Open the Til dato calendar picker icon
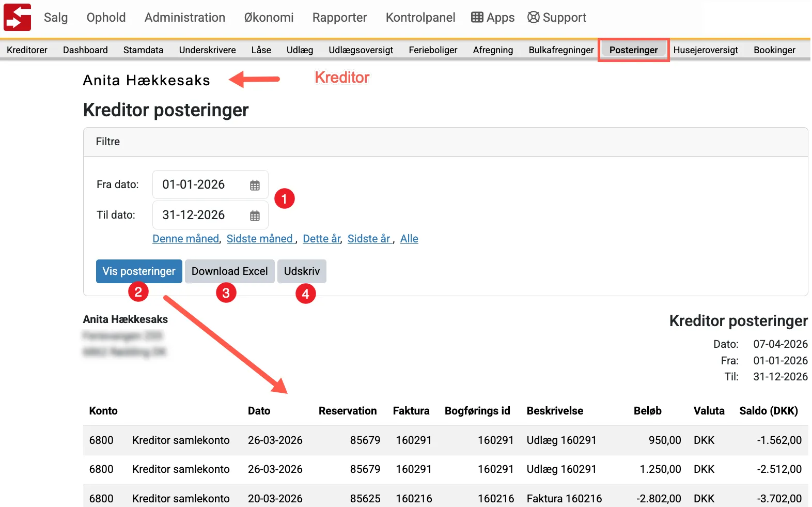Viewport: 812px width, 507px height. pyautogui.click(x=255, y=216)
